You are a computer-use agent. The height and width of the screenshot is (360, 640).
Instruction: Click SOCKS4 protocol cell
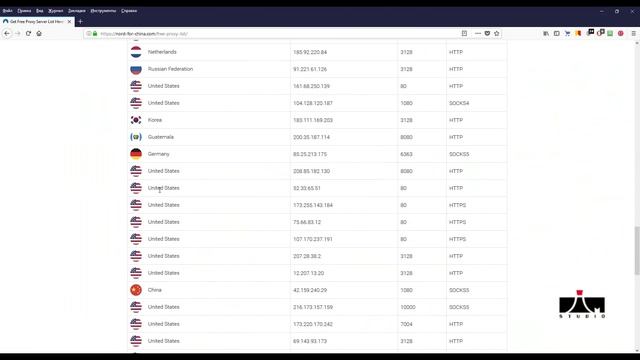459,103
